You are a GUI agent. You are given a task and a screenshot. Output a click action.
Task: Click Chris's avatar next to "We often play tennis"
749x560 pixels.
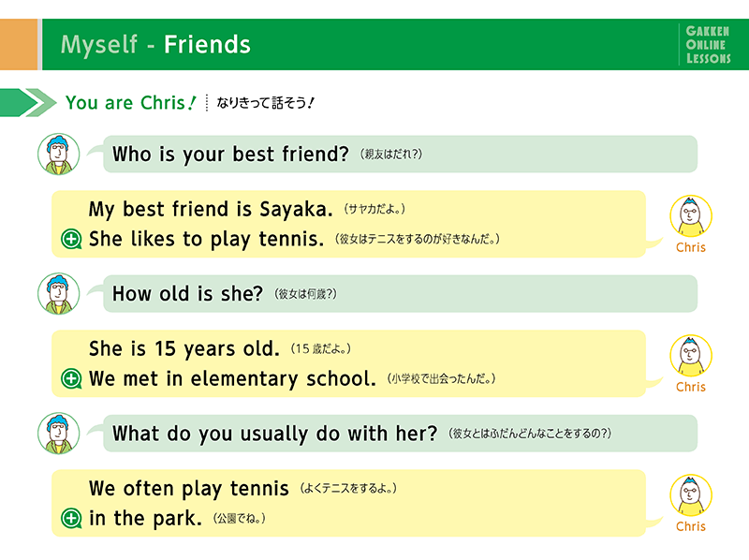pos(690,495)
